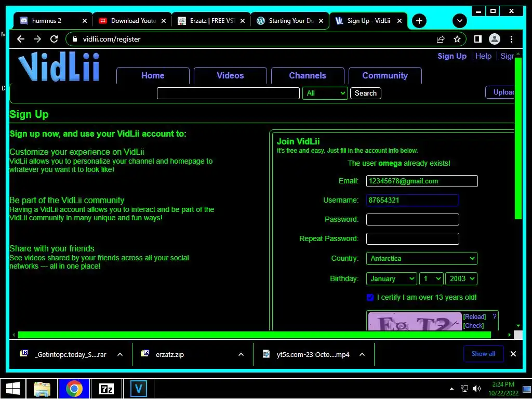Click the green horizontal scrollbar thumb
This screenshot has height=399, width=532.
pyautogui.click(x=254, y=335)
